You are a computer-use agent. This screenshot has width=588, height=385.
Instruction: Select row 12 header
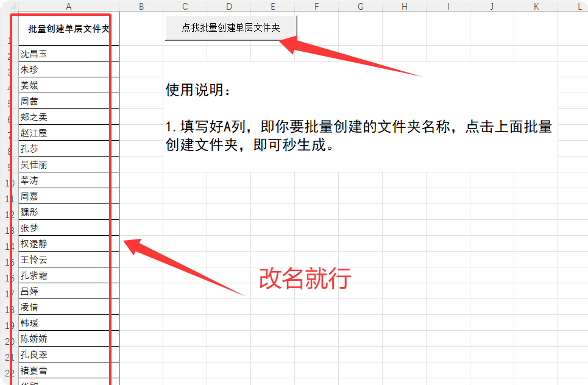[x=10, y=213]
